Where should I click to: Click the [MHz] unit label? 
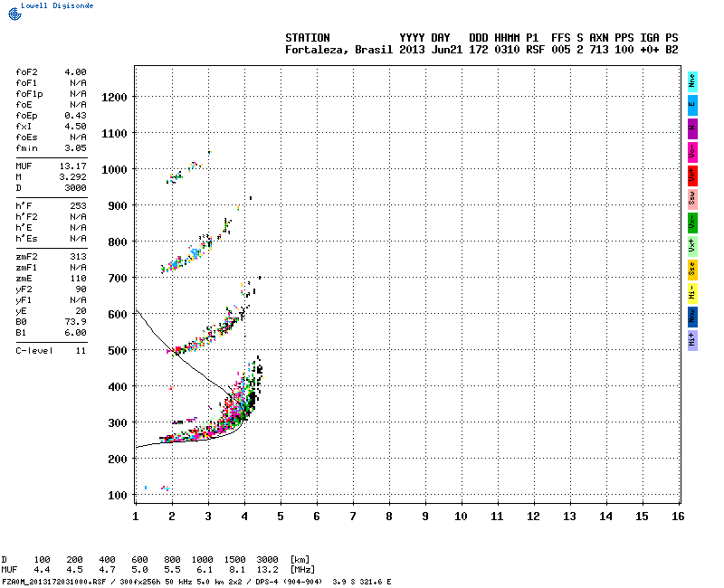point(302,570)
